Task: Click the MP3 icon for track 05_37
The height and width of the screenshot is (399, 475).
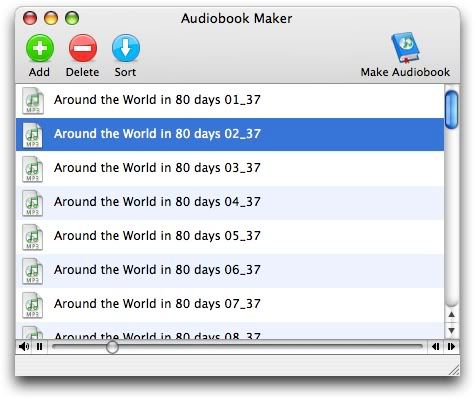Action: [33, 236]
